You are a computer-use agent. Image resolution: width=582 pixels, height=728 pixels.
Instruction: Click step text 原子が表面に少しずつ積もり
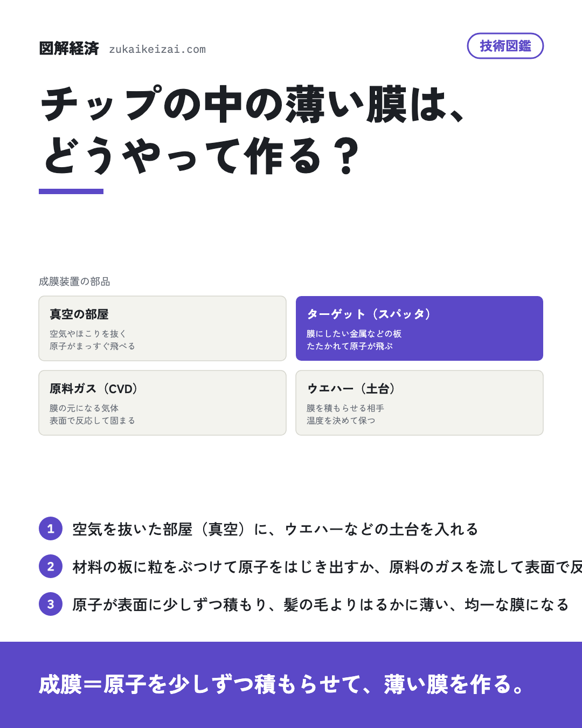click(321, 605)
